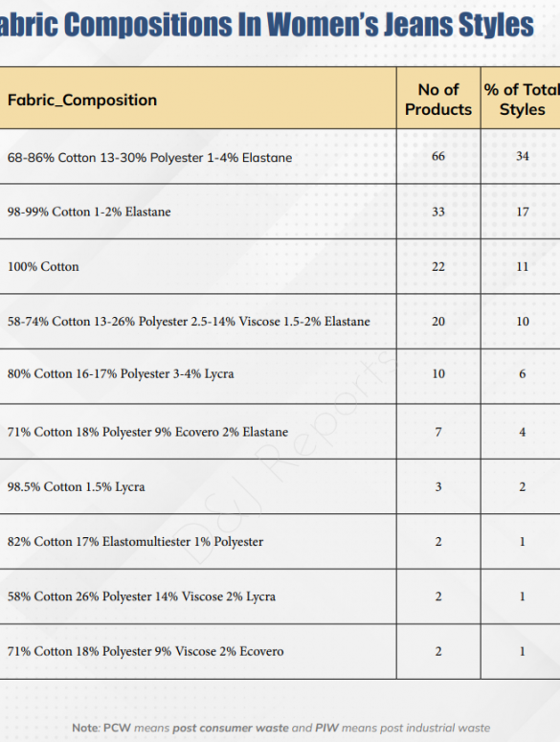Click the page title about Women's Jeans Styles

267,24
